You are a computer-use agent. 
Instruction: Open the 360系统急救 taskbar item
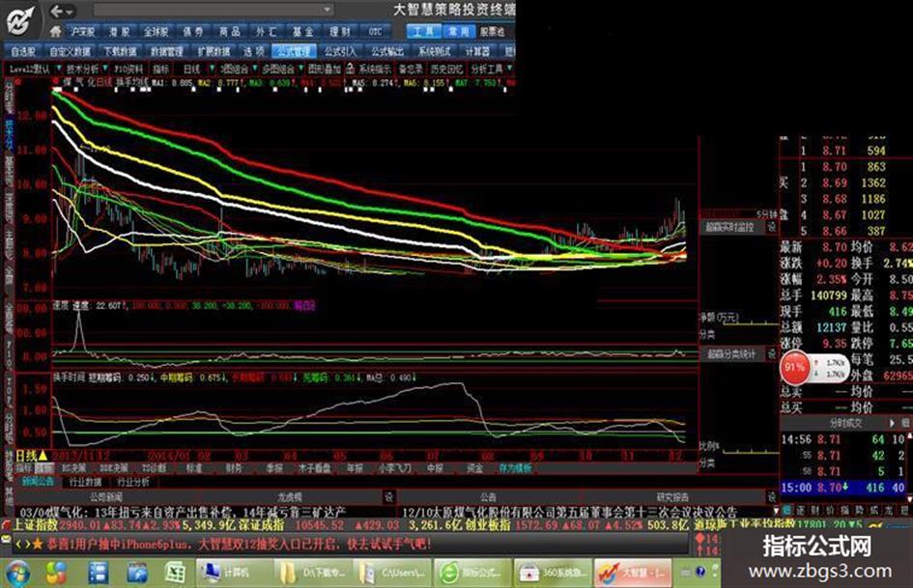(554, 573)
